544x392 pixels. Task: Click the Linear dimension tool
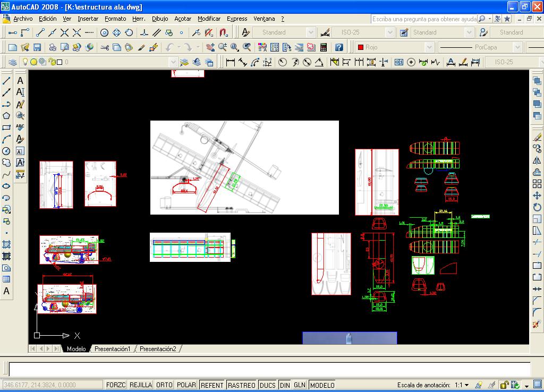coord(231,62)
